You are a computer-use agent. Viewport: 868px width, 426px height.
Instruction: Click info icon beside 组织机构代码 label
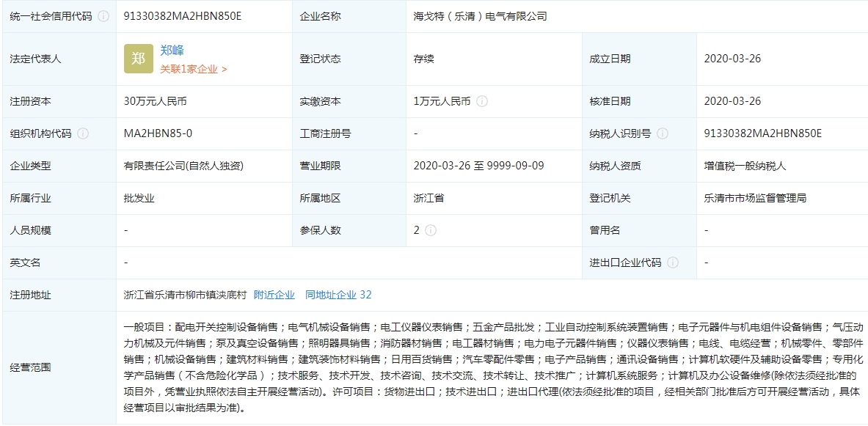coord(83,133)
